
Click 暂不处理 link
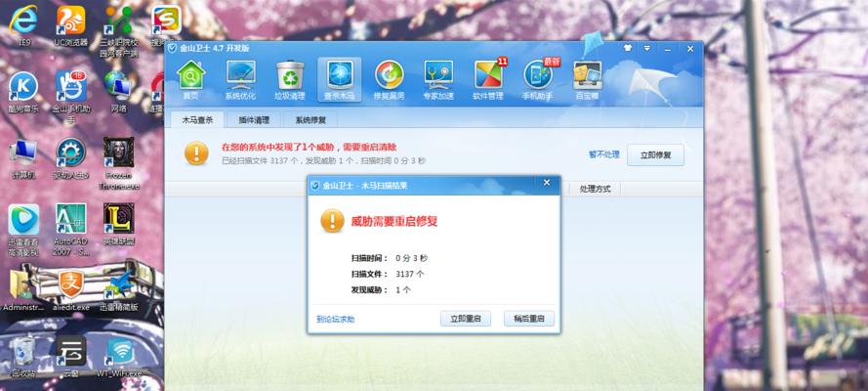pos(604,154)
